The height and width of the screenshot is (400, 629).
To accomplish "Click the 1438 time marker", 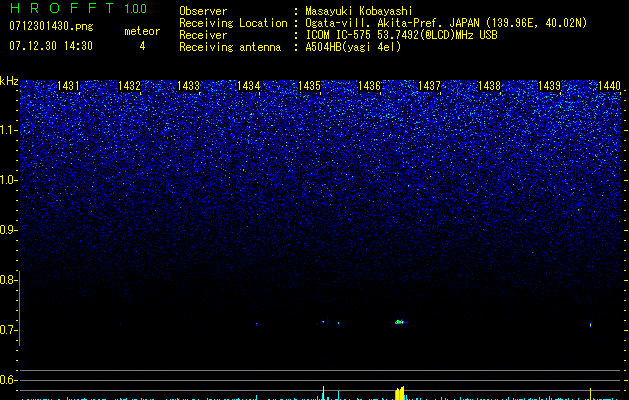I will (489, 86).
